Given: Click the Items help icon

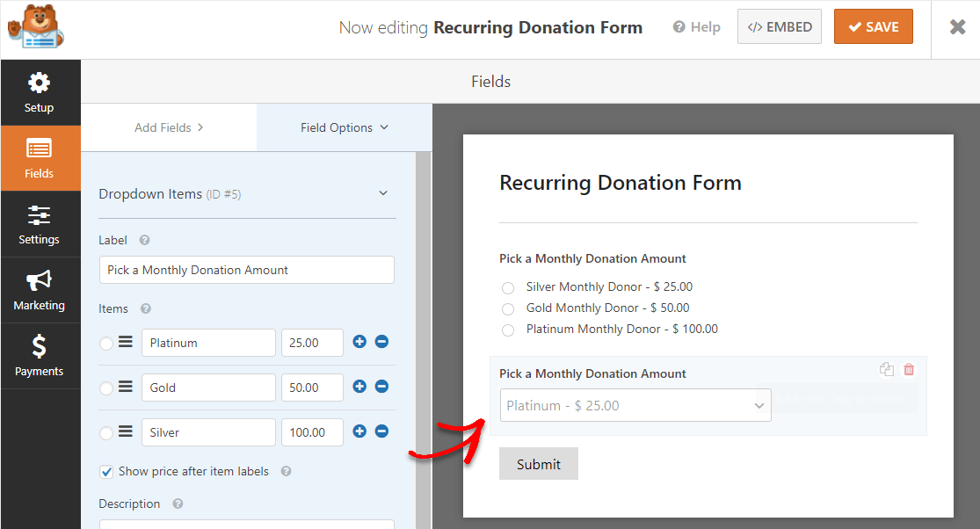Looking at the screenshot, I should click(146, 308).
